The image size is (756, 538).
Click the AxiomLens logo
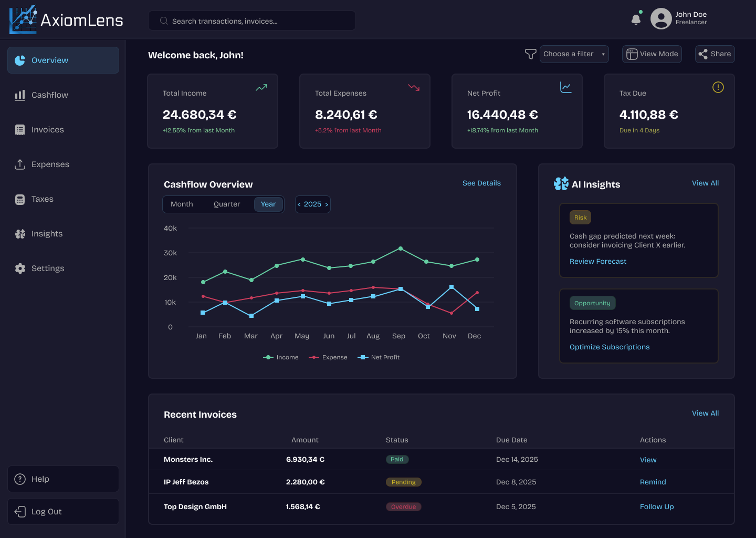66,20
